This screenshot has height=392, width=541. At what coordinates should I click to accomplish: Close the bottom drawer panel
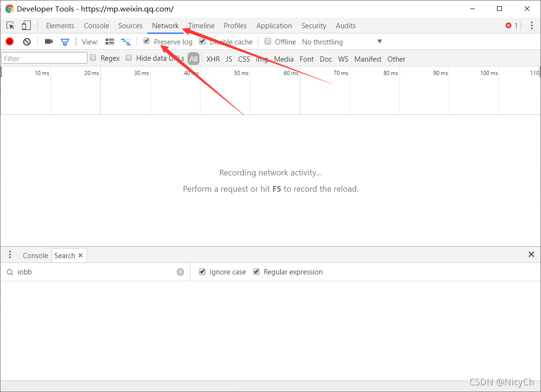coord(531,254)
